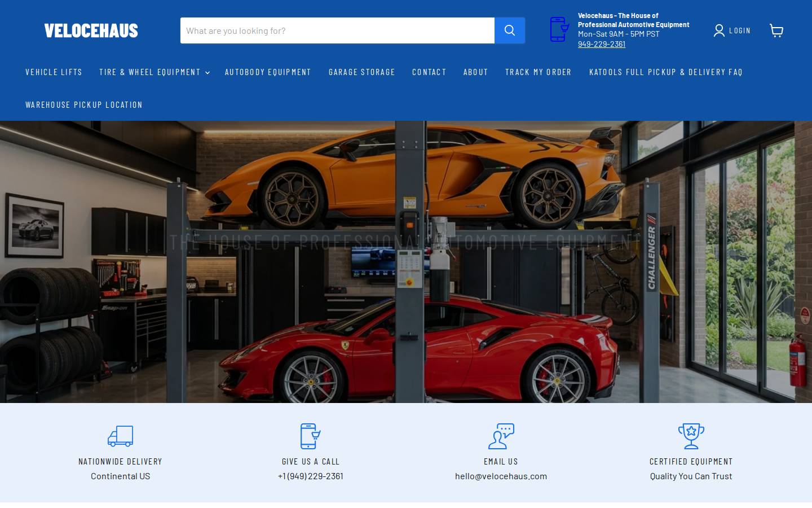Click the 'Email Us' heading
Viewport: 812px width, 508px height.
[501, 461]
